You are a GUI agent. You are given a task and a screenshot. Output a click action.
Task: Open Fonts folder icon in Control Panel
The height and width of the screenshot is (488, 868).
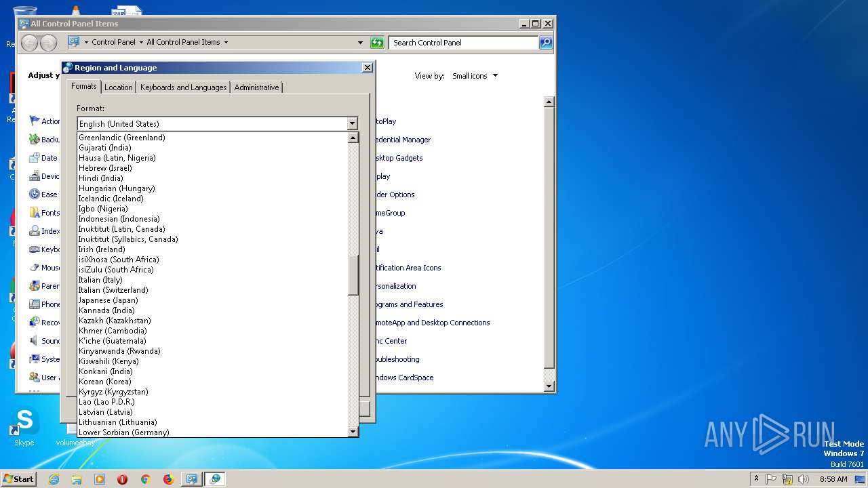(x=35, y=212)
